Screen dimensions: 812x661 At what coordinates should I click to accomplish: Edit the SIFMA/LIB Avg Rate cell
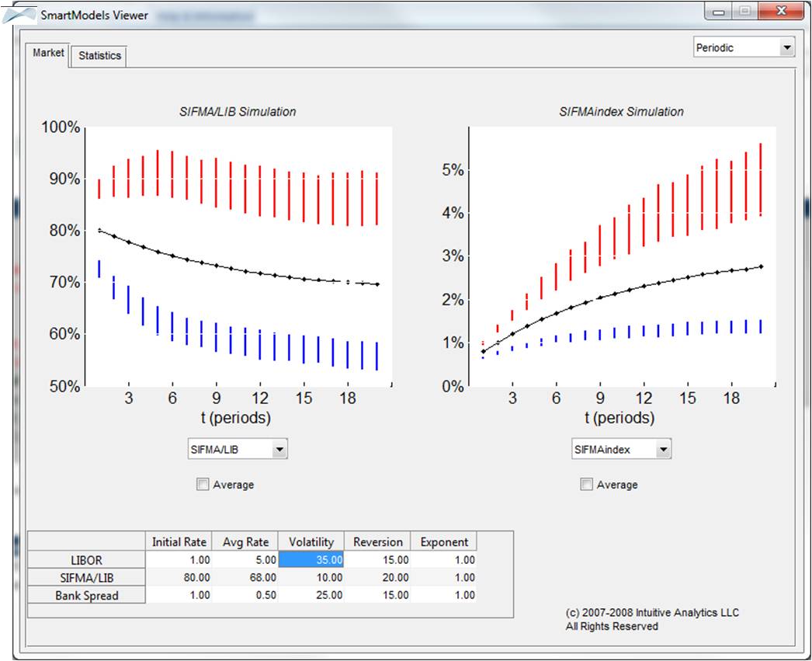point(245,577)
